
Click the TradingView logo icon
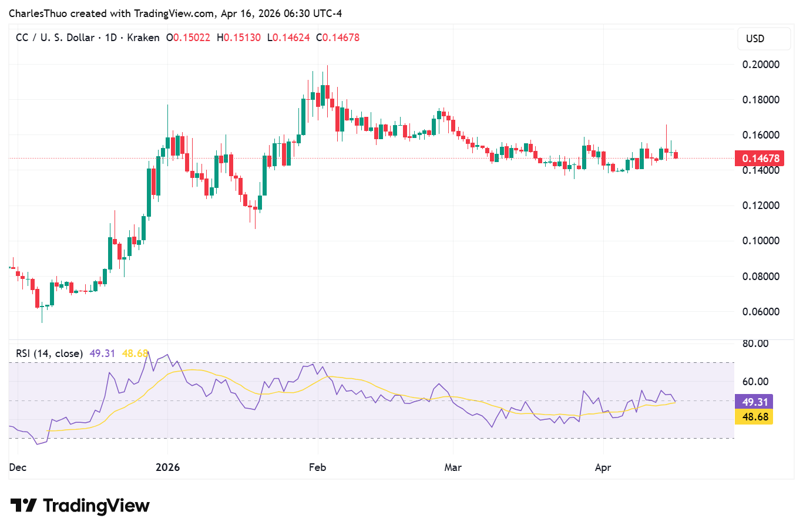point(23,506)
